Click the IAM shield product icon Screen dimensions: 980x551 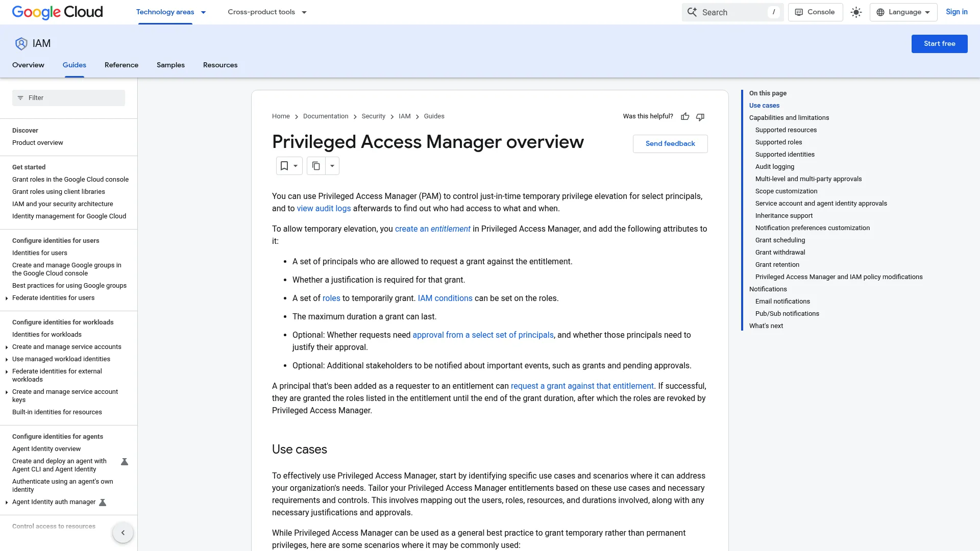(21, 44)
